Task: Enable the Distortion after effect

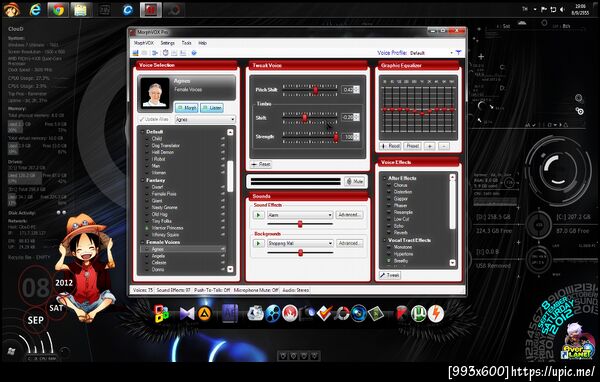Action: click(389, 192)
